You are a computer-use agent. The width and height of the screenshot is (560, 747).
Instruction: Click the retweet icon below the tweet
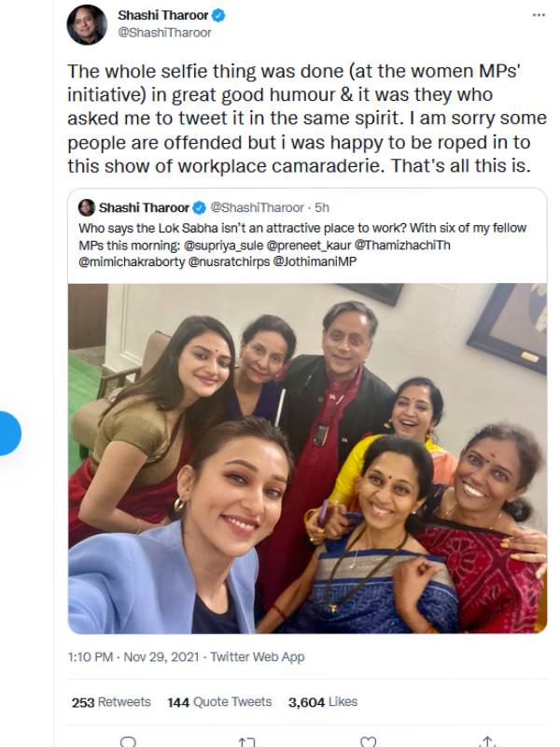click(x=247, y=741)
